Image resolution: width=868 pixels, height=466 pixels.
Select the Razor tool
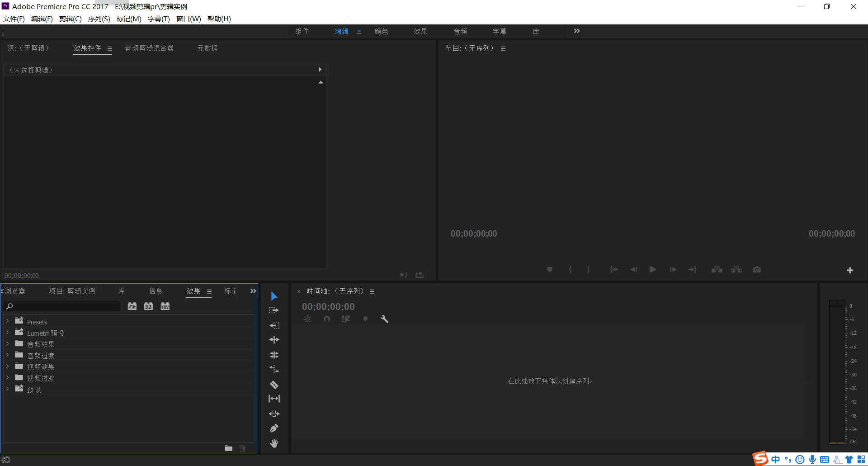pyautogui.click(x=274, y=385)
